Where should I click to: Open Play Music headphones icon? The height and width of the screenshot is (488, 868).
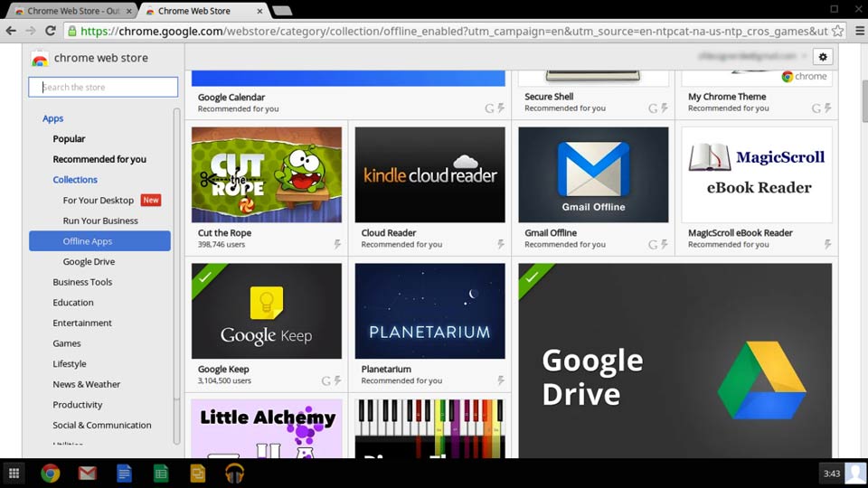pyautogui.click(x=235, y=473)
